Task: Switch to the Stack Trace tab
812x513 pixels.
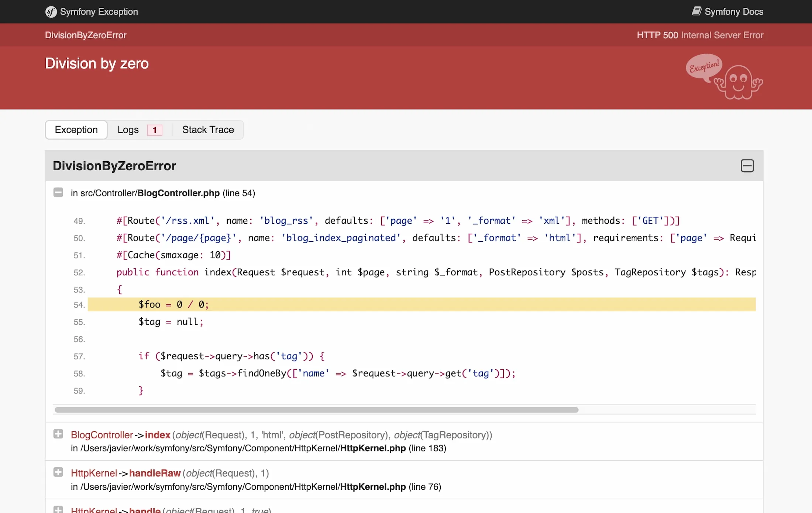Action: pyautogui.click(x=208, y=130)
